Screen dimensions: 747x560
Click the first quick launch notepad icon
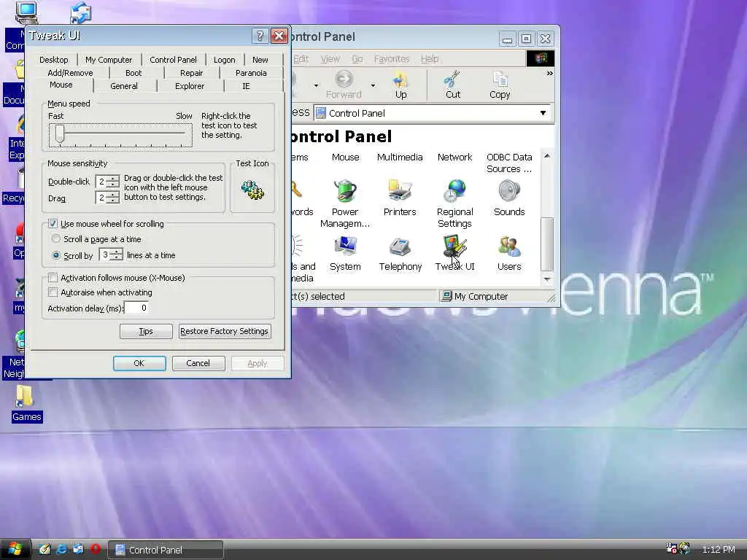click(x=44, y=549)
